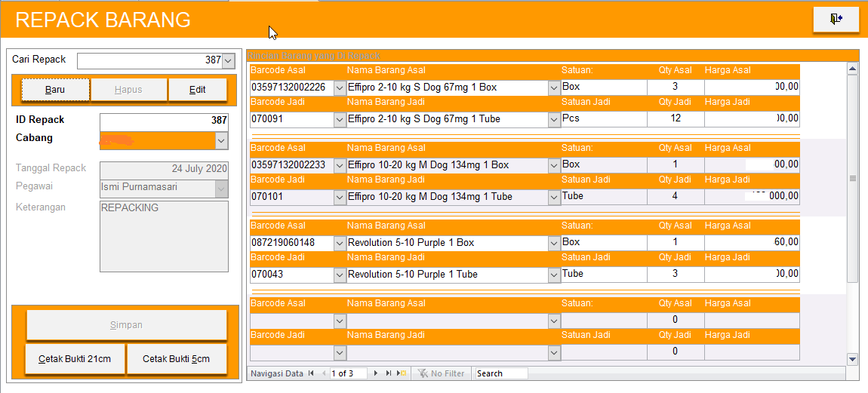Expand name dropdown for Effipro 10-20 kg 1 Tube

[554, 197]
